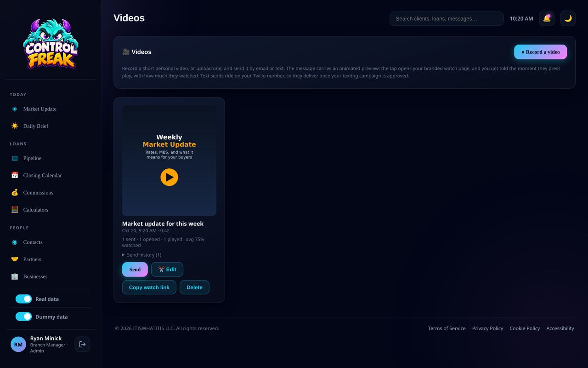Viewport: 588px width, 368px height.
Task: Open the Privacy Policy link
Action: pyautogui.click(x=487, y=328)
